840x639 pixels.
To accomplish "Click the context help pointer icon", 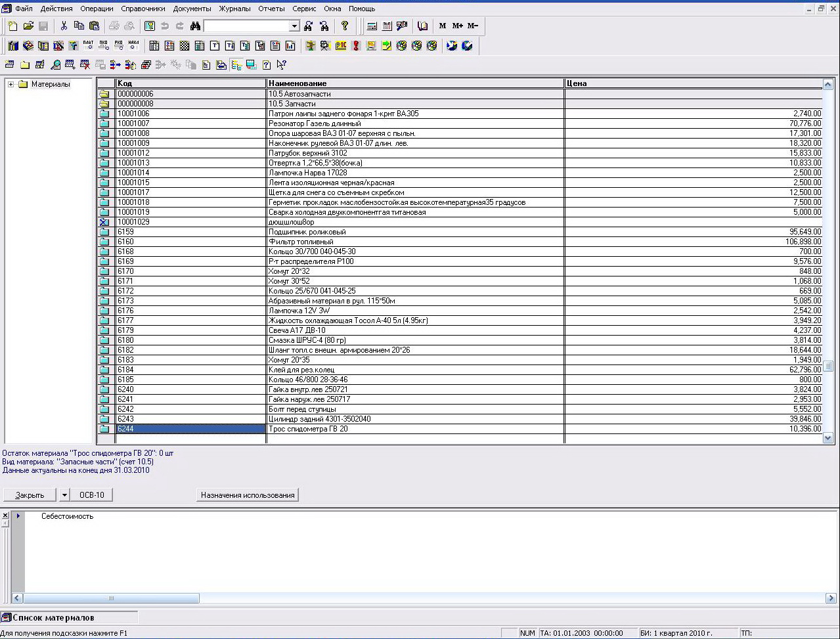I will coord(281,65).
